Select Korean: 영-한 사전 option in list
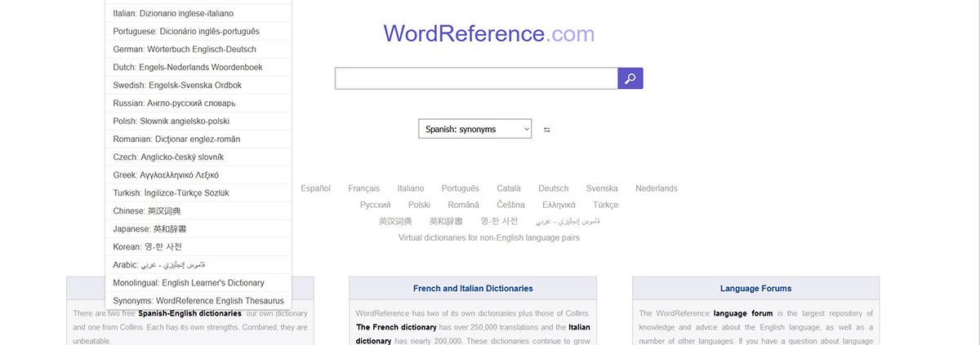980x345 pixels. point(198,246)
